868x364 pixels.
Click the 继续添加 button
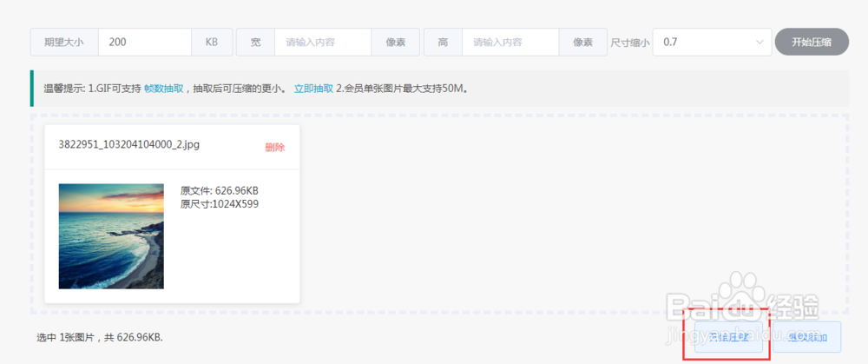click(807, 337)
